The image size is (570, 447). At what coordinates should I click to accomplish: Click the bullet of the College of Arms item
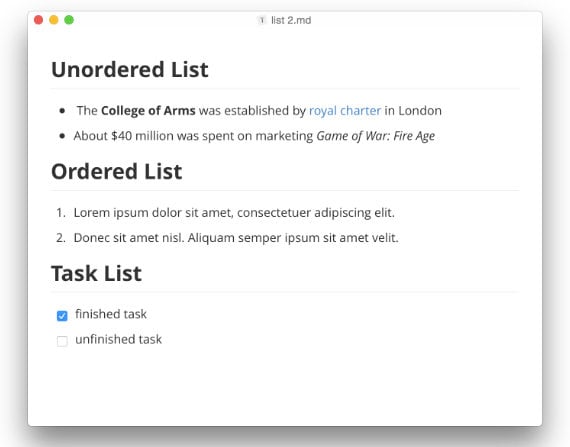coord(62,110)
